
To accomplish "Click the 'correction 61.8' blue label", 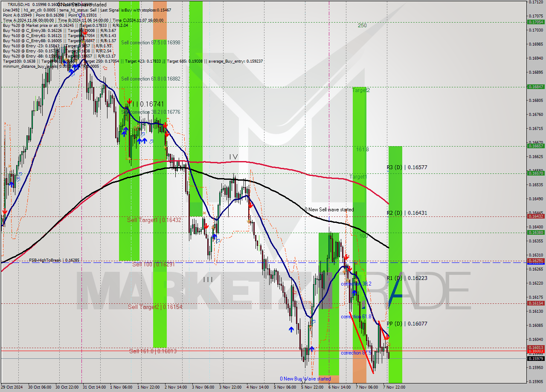I will click(356, 317).
